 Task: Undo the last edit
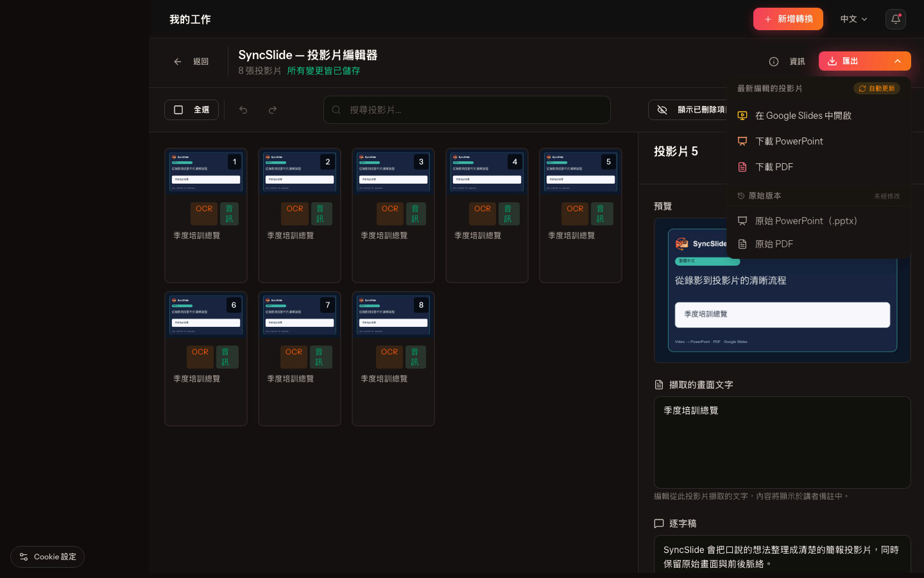click(243, 110)
